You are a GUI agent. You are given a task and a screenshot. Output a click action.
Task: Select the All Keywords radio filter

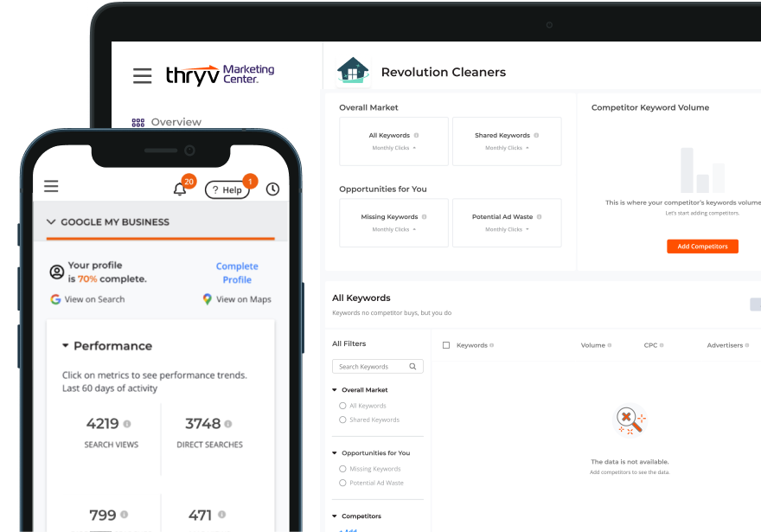tap(342, 406)
